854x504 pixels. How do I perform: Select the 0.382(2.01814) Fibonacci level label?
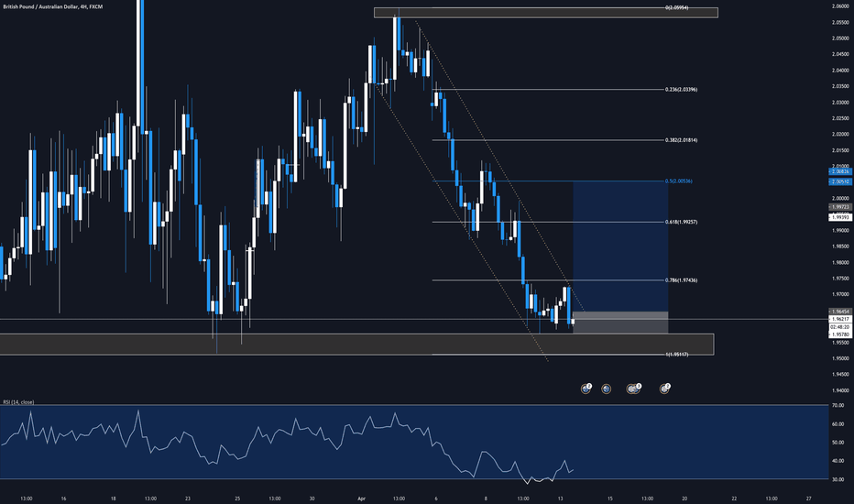tap(681, 140)
